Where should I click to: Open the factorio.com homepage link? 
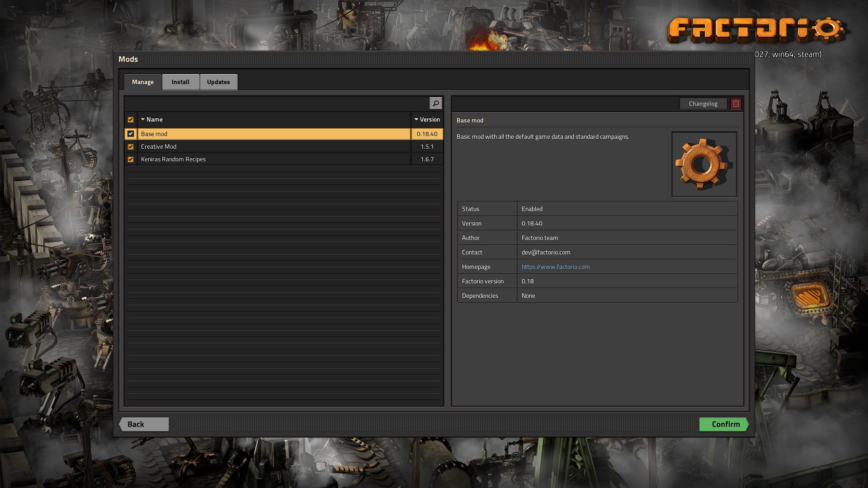555,267
